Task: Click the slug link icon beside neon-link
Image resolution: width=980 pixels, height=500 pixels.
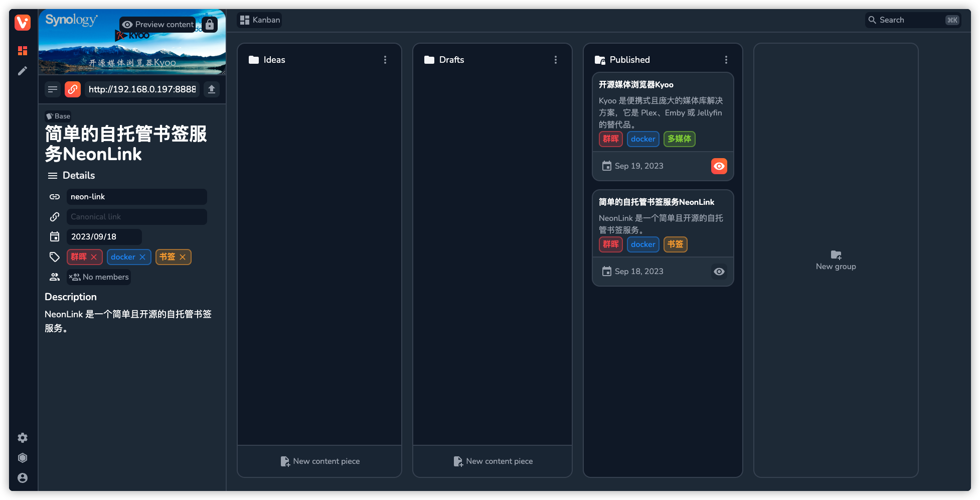Action: [x=55, y=197]
